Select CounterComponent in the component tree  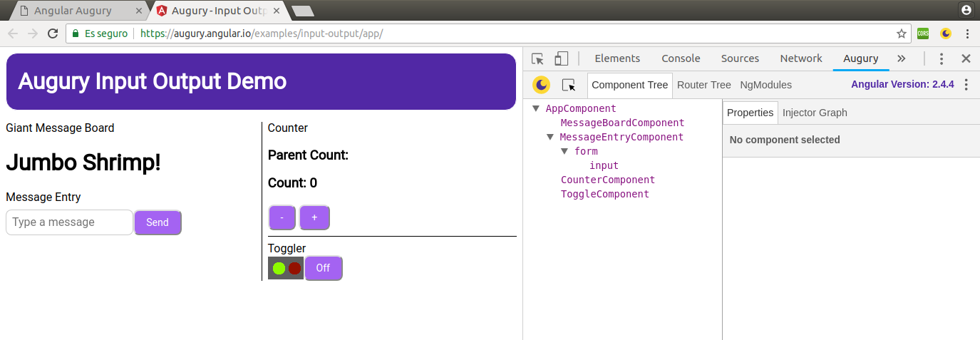[607, 180]
